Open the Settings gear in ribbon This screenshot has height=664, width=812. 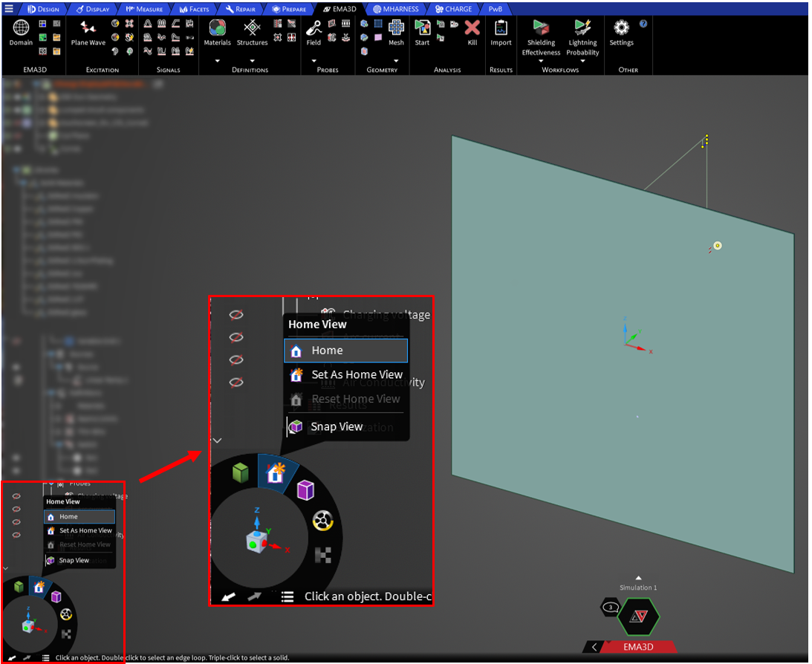tap(621, 28)
